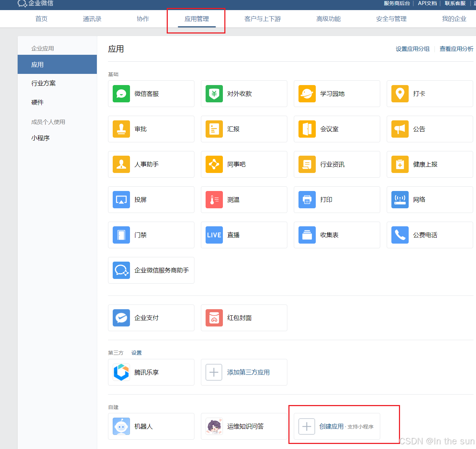The width and height of the screenshot is (476, 449).
Task: Open the 客户与上下游 tab
Action: point(262,19)
